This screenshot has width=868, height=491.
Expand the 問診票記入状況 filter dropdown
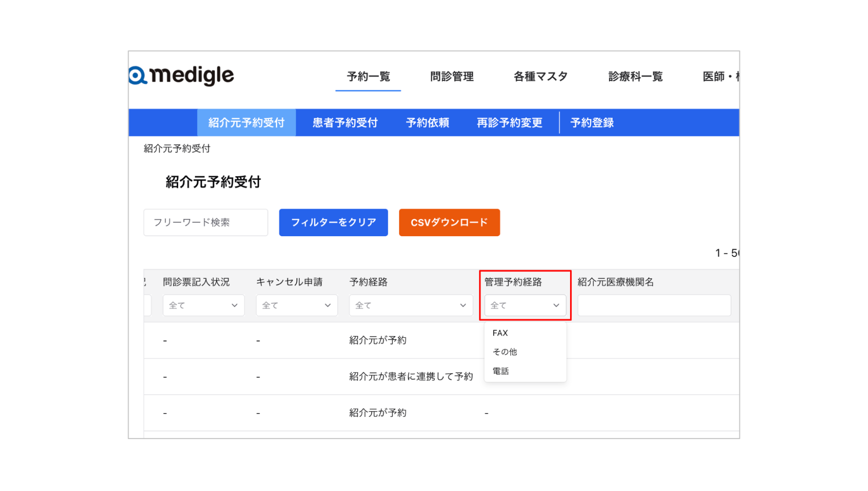click(x=203, y=305)
